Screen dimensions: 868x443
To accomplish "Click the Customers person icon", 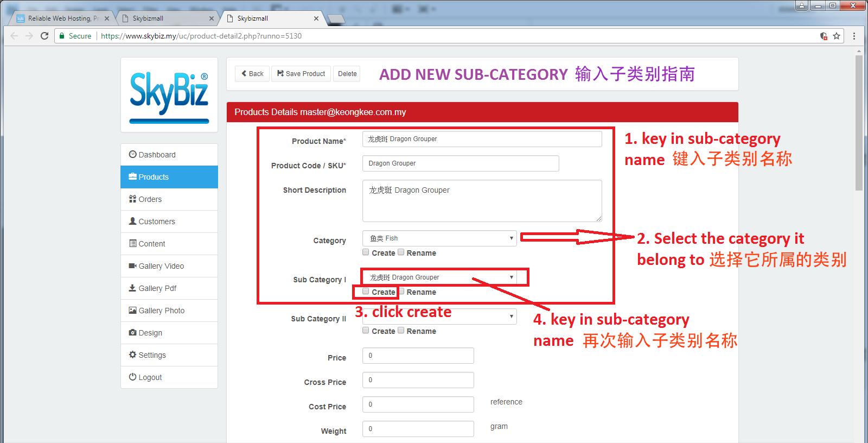I will [x=132, y=221].
